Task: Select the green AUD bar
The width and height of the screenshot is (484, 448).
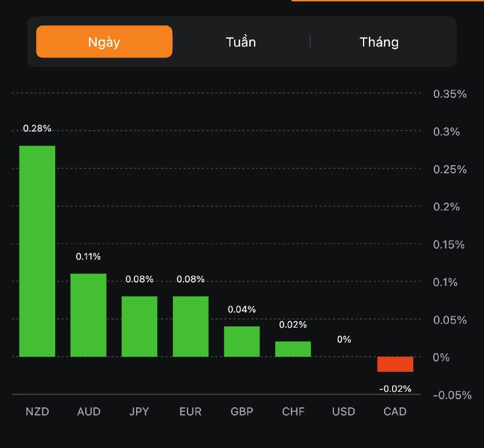Action: pos(88,315)
